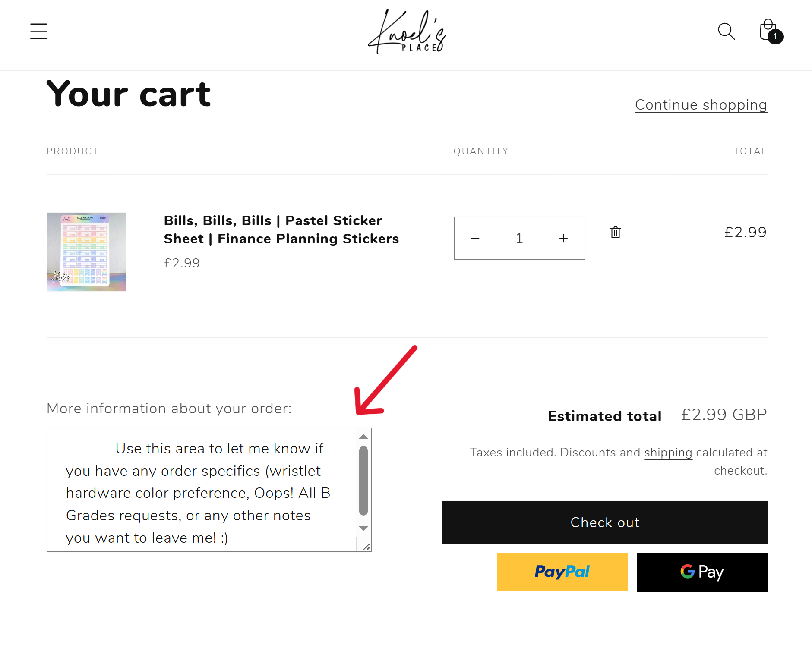The width and height of the screenshot is (812, 654).
Task: Pay with the Google Pay button
Action: (x=702, y=572)
